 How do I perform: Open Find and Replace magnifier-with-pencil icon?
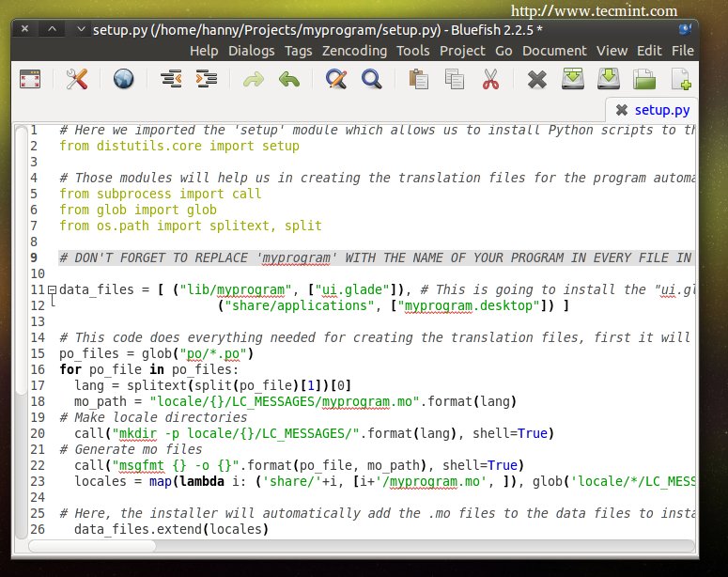tap(335, 80)
